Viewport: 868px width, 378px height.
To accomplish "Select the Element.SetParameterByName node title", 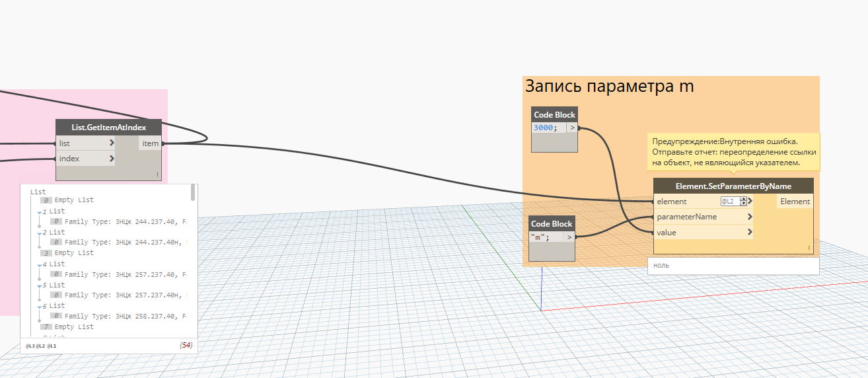I will pos(733,186).
